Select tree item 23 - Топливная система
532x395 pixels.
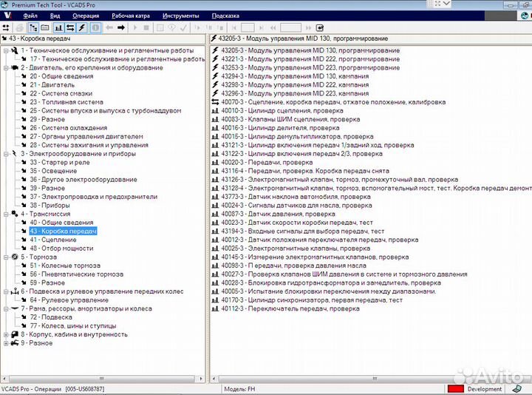[66, 102]
